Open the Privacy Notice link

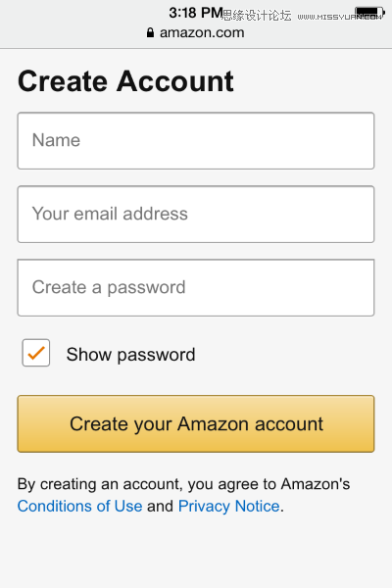click(228, 506)
